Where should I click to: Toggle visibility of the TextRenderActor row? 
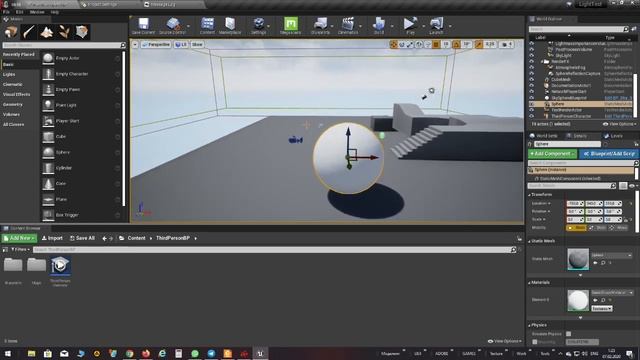coord(531,110)
